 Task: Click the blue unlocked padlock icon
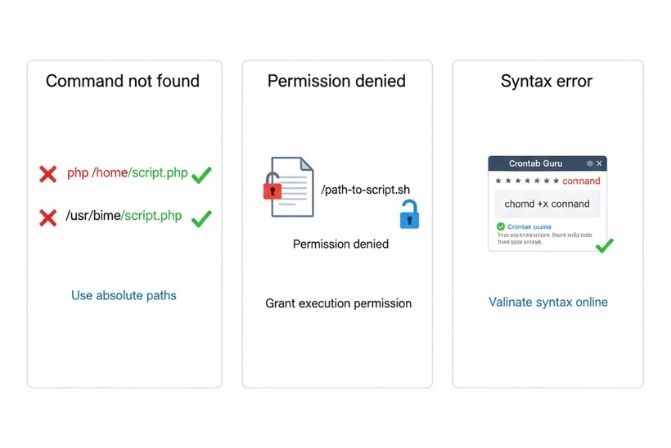coord(409,213)
